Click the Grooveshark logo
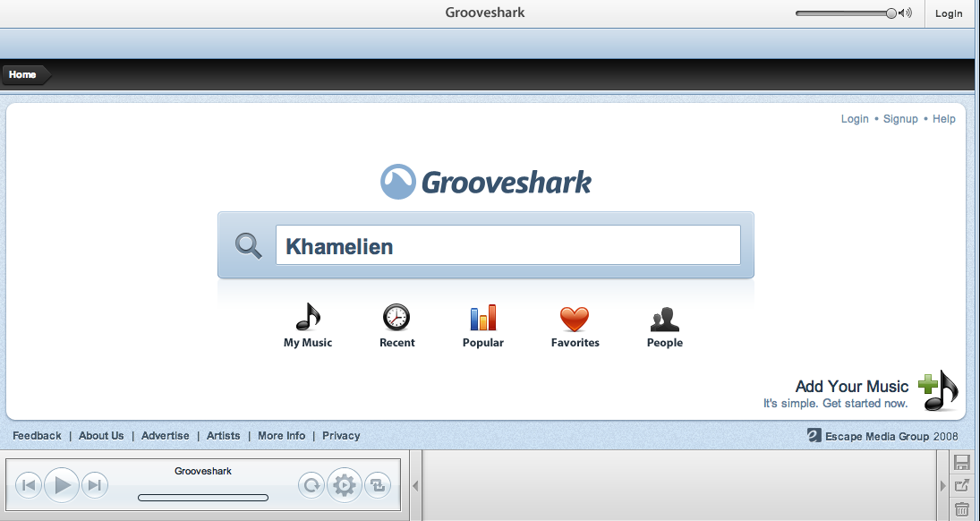Image resolution: width=980 pixels, height=521 pixels. [486, 182]
